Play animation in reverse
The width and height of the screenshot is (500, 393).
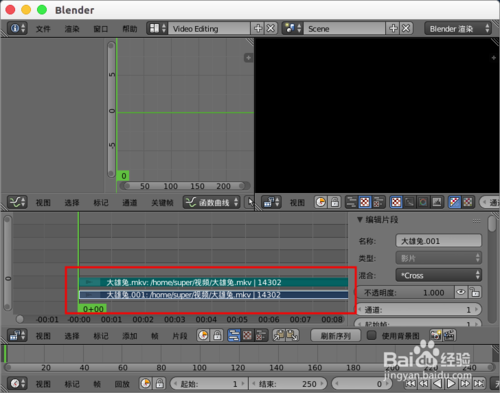pyautogui.click(x=437, y=384)
